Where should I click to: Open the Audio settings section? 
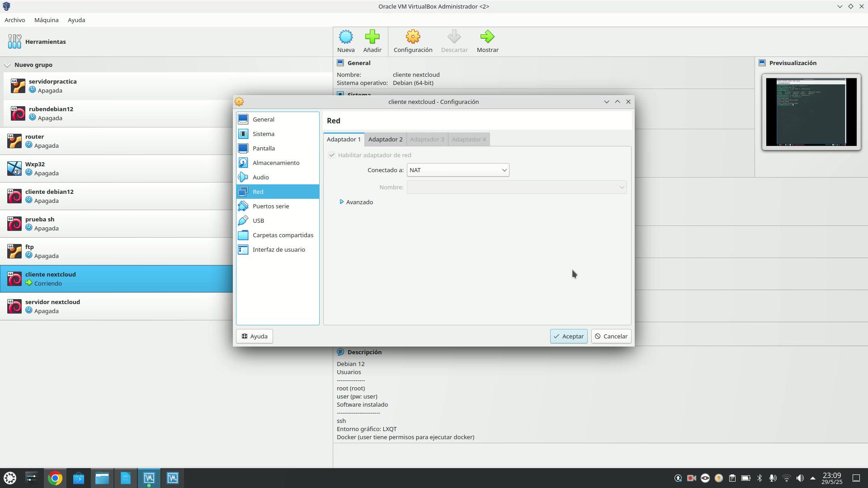260,177
